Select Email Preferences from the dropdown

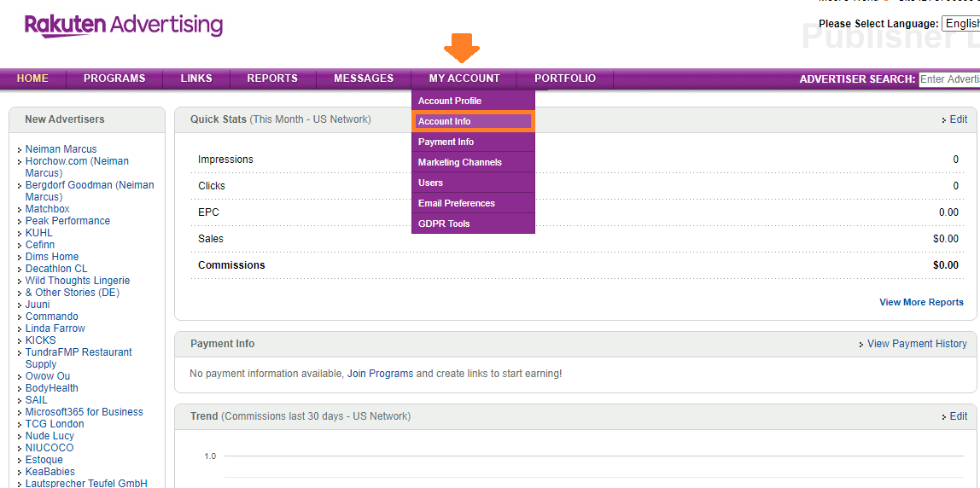[x=473, y=203]
